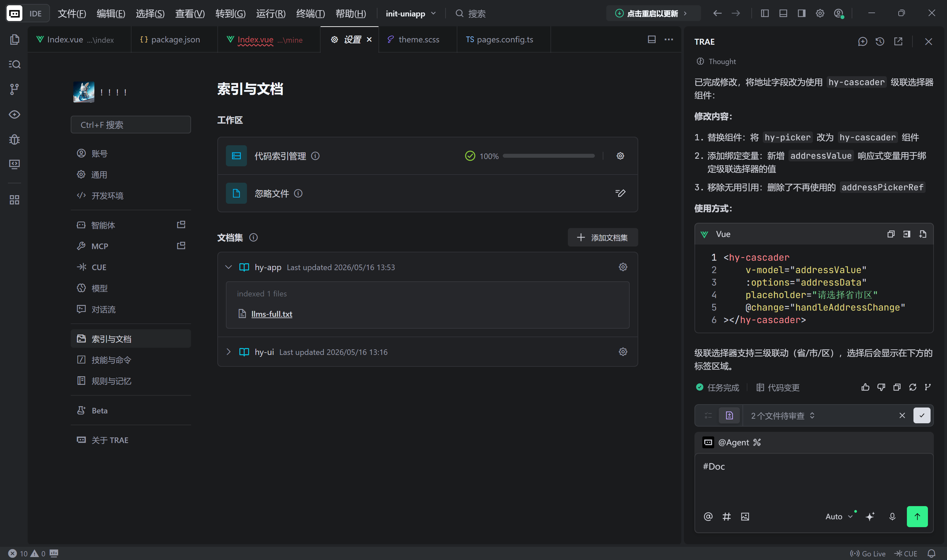Switch to package.json tab
Image resolution: width=947 pixels, height=560 pixels.
click(x=174, y=39)
